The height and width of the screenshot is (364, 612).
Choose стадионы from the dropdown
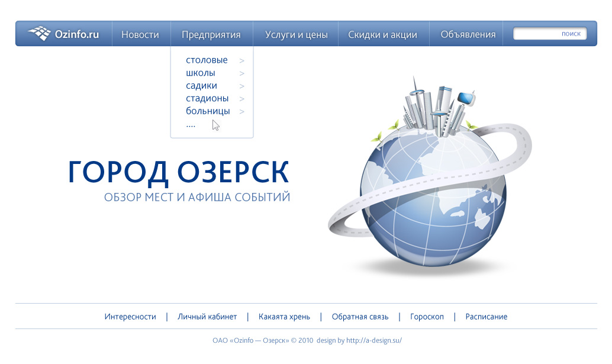point(207,98)
